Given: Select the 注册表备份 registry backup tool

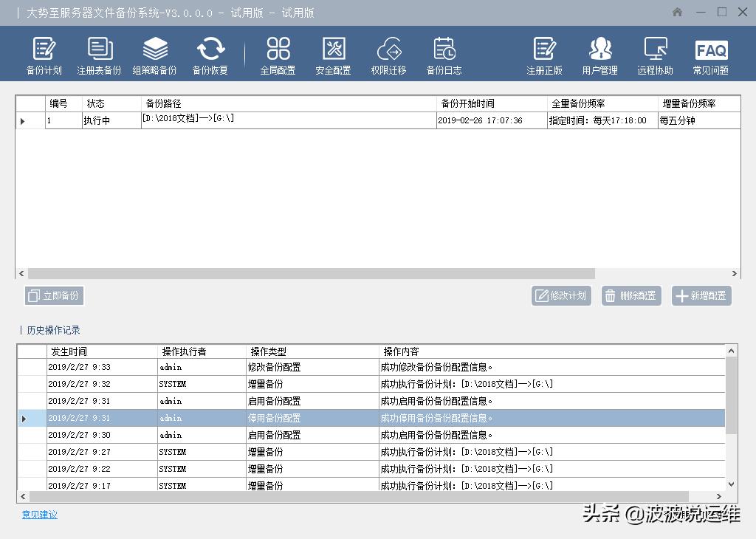Looking at the screenshot, I should point(100,53).
